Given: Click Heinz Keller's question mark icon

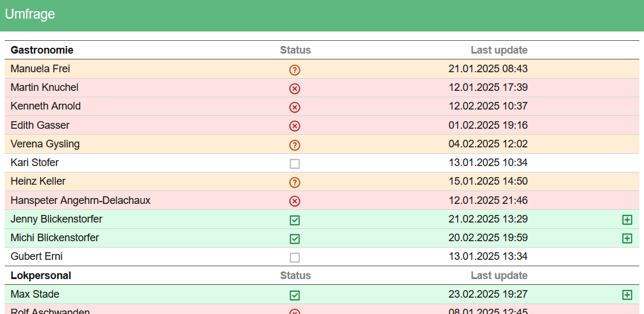Looking at the screenshot, I should pos(295,182).
